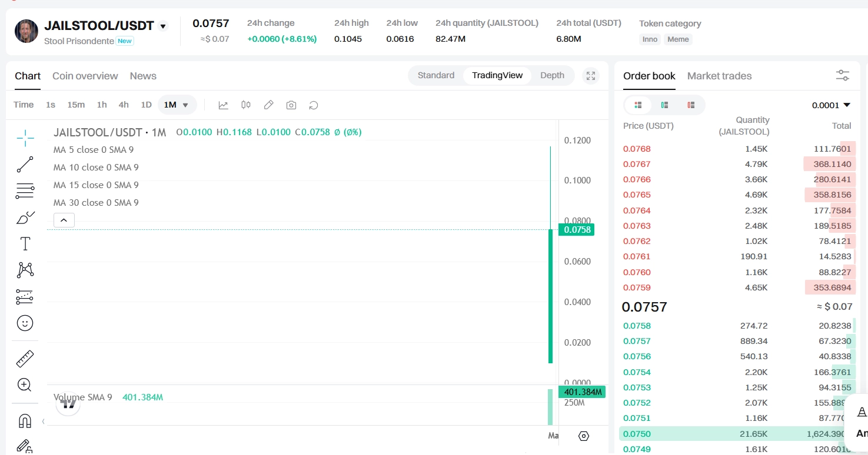Show only buy orders view
868x455 pixels.
pos(664,105)
